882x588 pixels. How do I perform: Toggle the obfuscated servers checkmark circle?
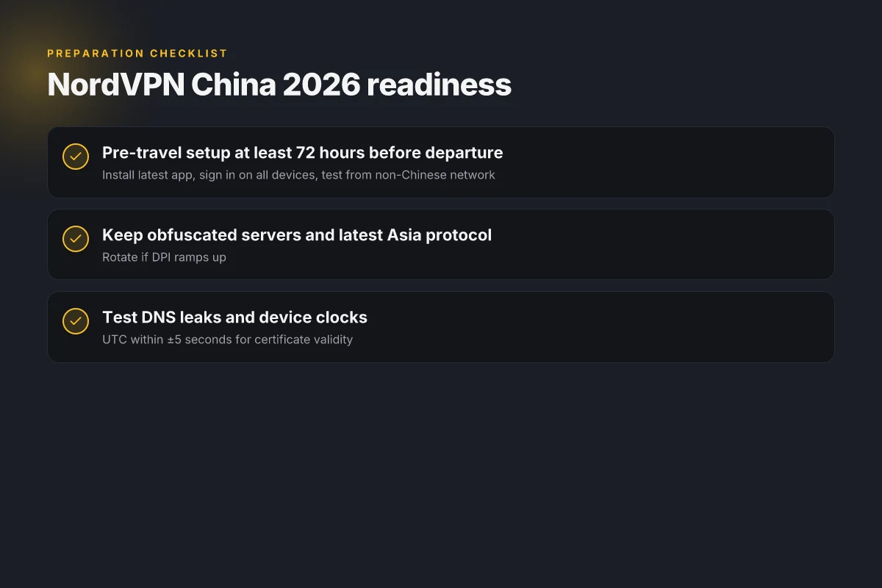pyautogui.click(x=76, y=239)
